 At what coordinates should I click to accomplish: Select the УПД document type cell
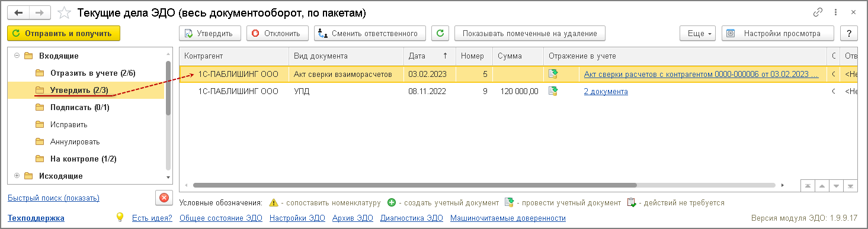(x=346, y=91)
